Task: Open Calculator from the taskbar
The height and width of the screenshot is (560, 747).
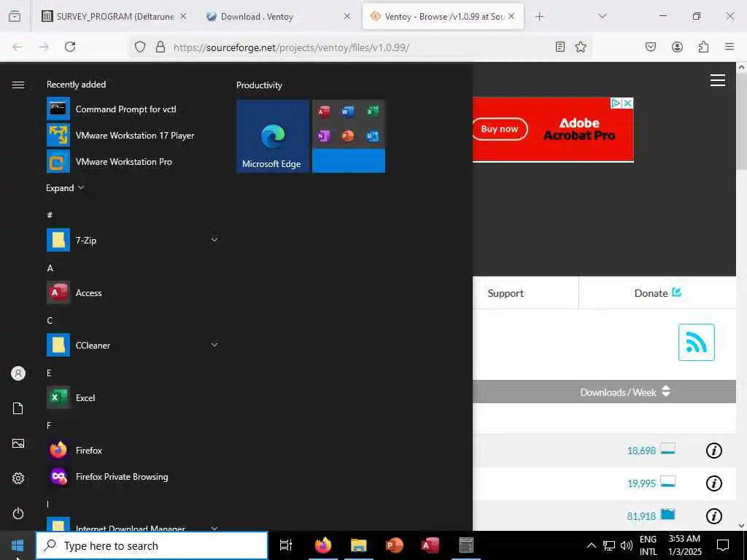Action: 466,545
